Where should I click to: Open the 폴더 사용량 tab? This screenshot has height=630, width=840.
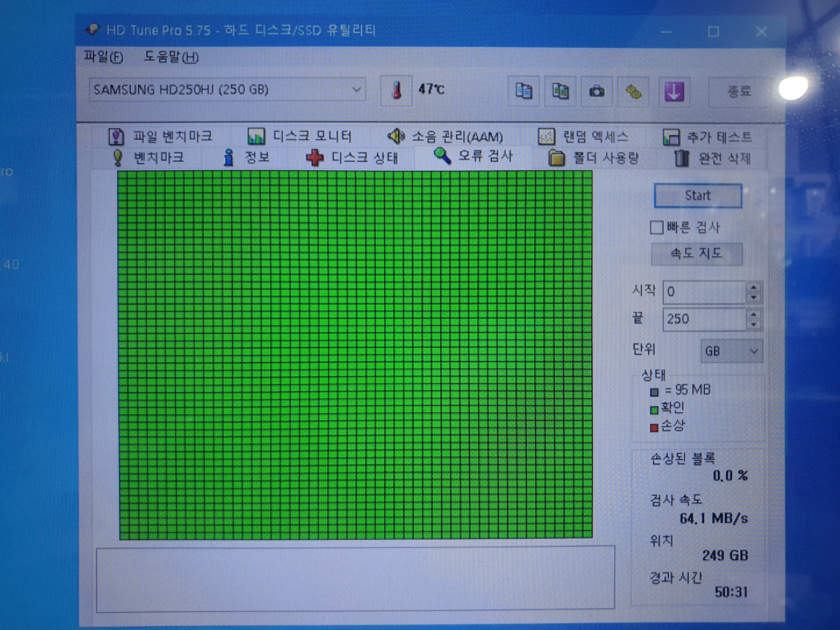click(x=594, y=158)
